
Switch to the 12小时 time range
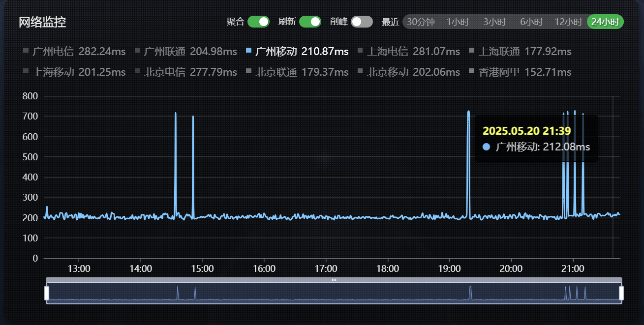568,22
